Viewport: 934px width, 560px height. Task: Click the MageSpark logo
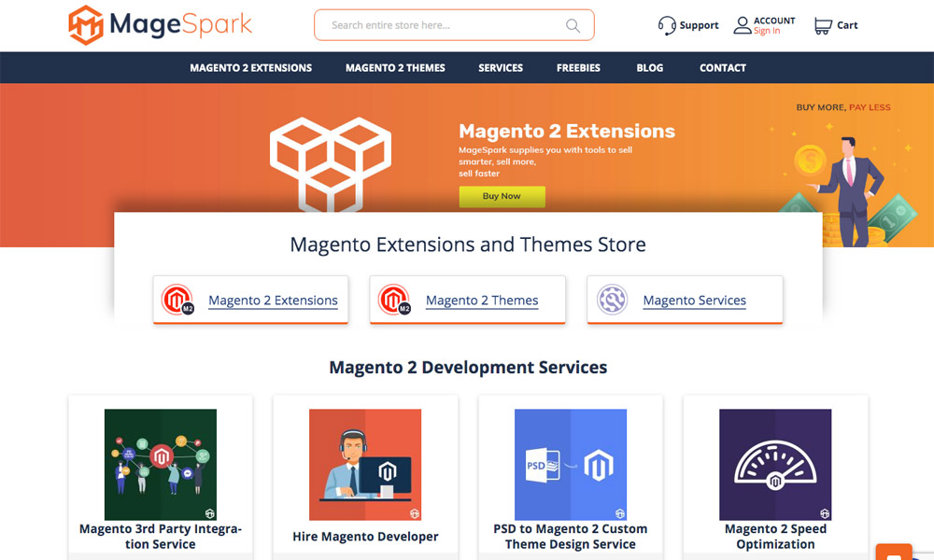tap(160, 25)
